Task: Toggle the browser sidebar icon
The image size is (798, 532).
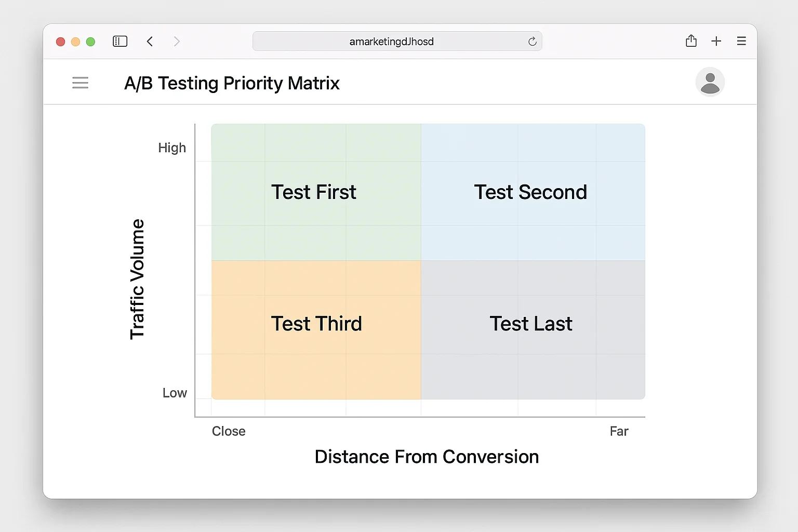Action: [119, 41]
